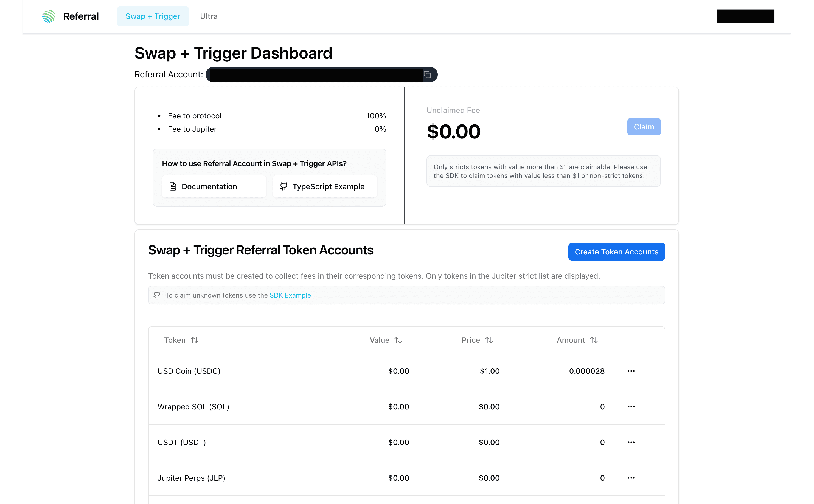Click the Referral brand name text

coord(81,16)
